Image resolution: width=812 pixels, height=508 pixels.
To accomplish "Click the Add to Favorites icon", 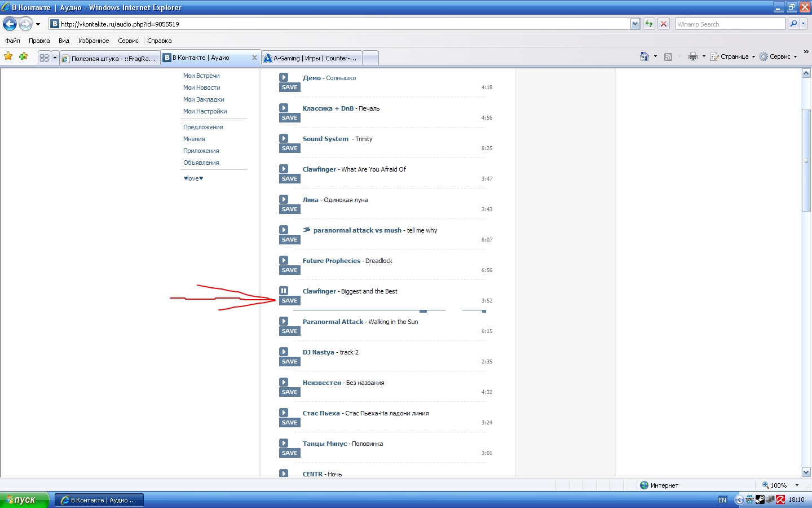I will point(23,56).
